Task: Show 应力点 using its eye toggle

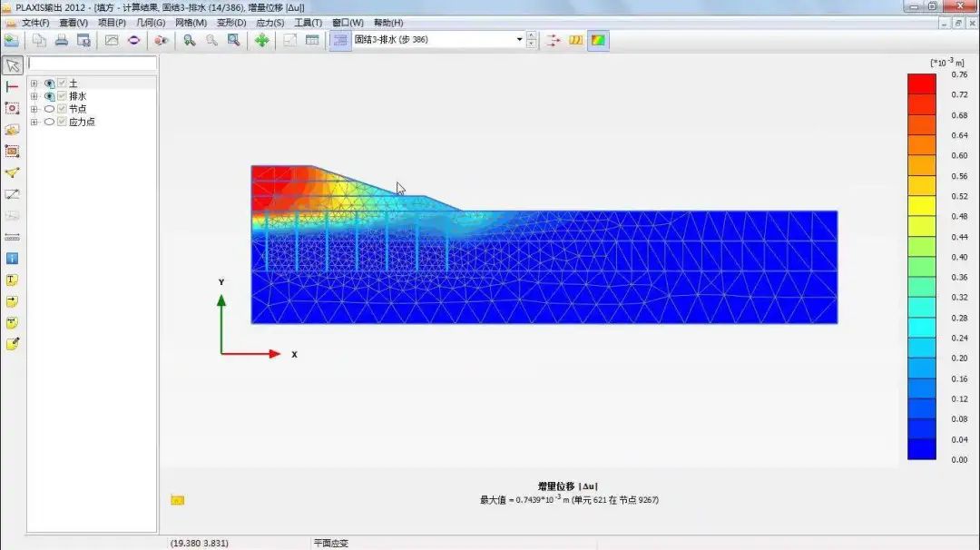Action: click(x=49, y=122)
